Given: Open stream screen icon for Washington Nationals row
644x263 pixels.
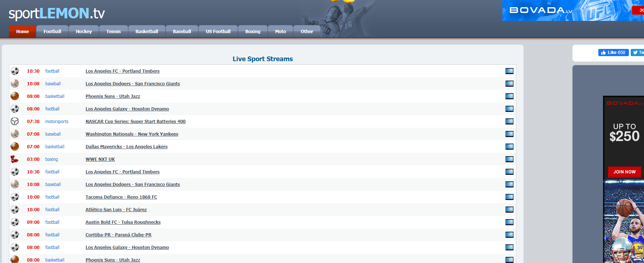Looking at the screenshot, I should click(x=510, y=134).
